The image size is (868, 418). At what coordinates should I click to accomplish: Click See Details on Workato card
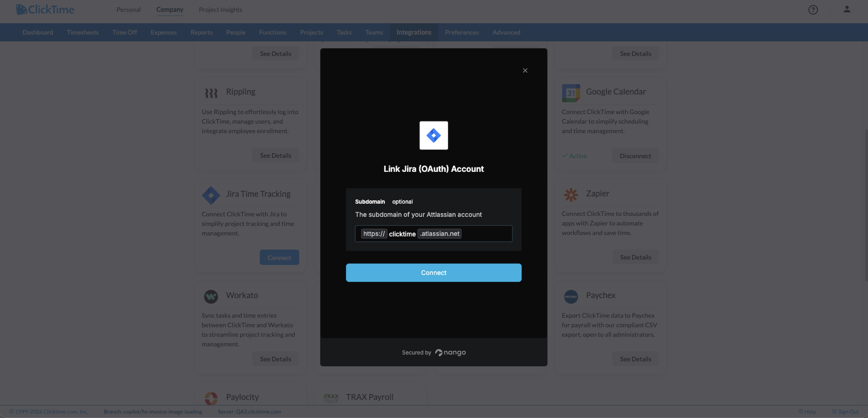(276, 359)
